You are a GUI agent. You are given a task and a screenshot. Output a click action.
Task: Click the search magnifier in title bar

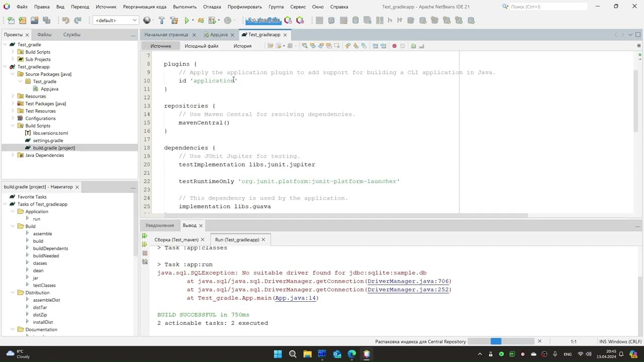pos(505,7)
